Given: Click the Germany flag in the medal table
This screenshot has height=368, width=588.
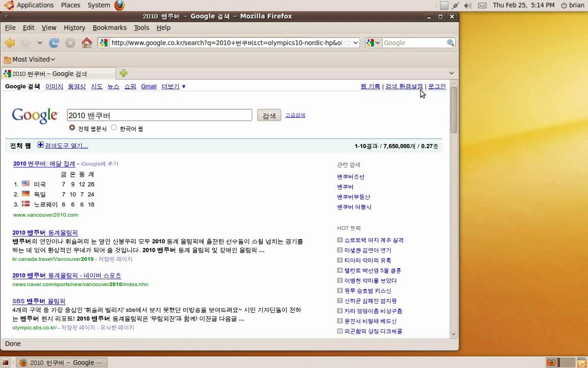Looking at the screenshot, I should (26, 194).
